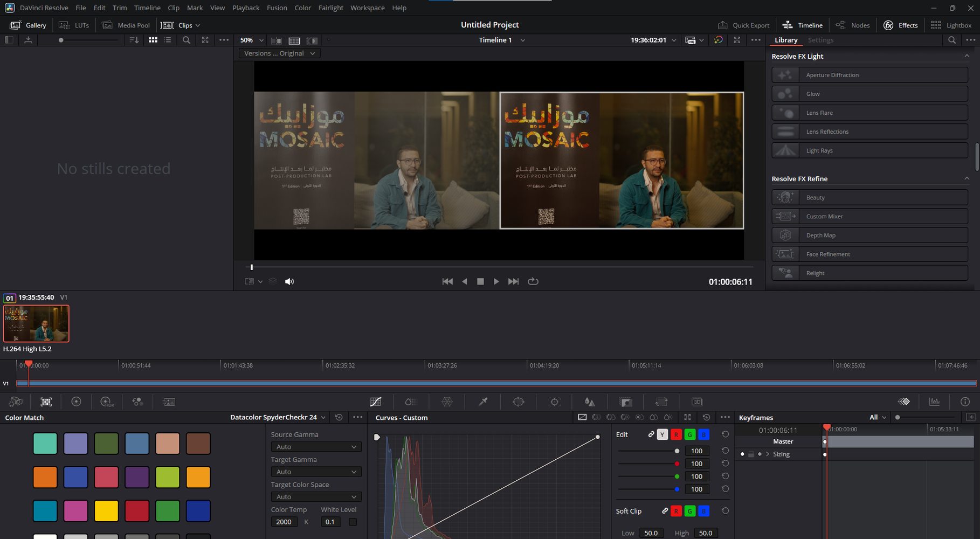980x539 pixels.
Task: Mute viewer audio with speaker icon
Action: (289, 281)
